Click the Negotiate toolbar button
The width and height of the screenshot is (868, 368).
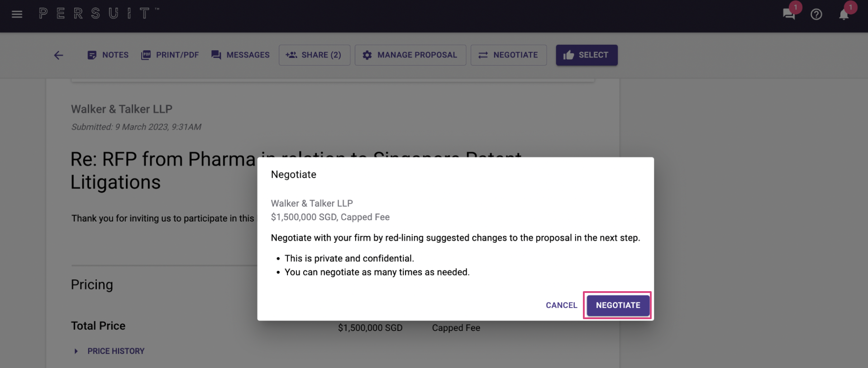click(x=509, y=55)
